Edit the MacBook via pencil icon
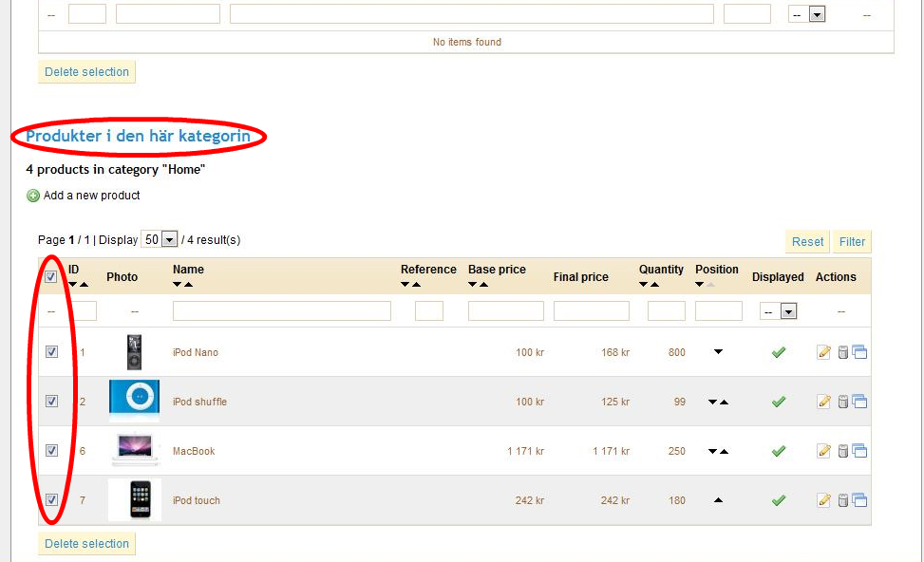 coord(824,451)
